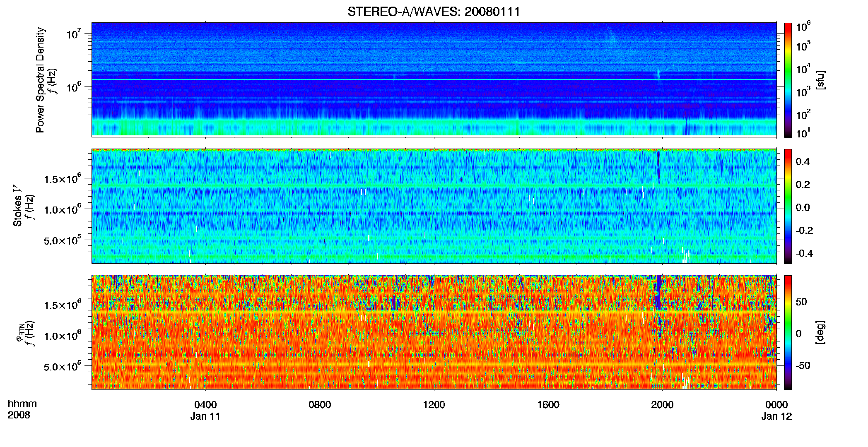868x447 pixels.
Task: Click 1.0×10^6 tick on Stokes V panel
Action: (63, 209)
